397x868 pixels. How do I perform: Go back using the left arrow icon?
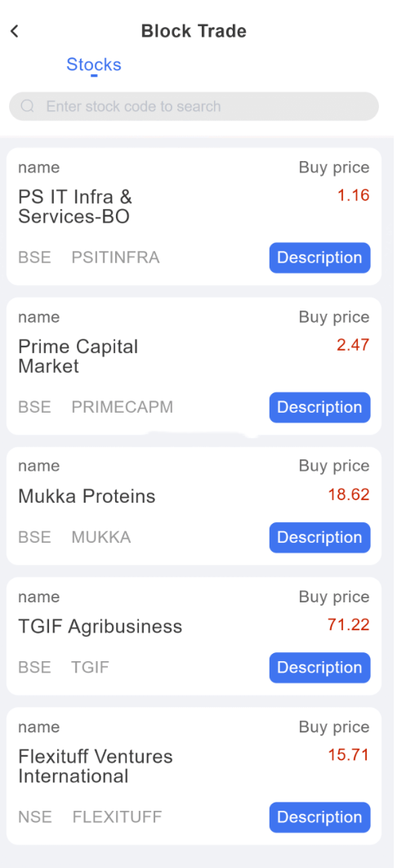[15, 32]
